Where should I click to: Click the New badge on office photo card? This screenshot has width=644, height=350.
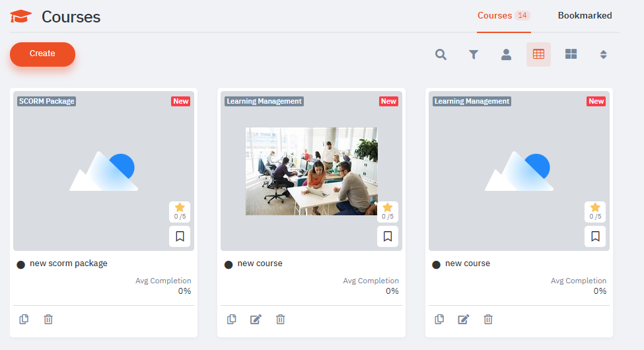(x=388, y=101)
